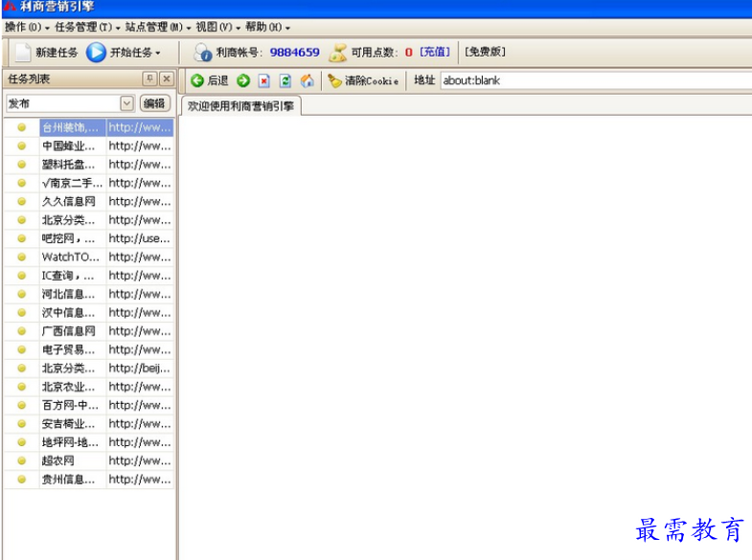Click status dot of 百方网-中 row
752x560 pixels.
[22, 405]
